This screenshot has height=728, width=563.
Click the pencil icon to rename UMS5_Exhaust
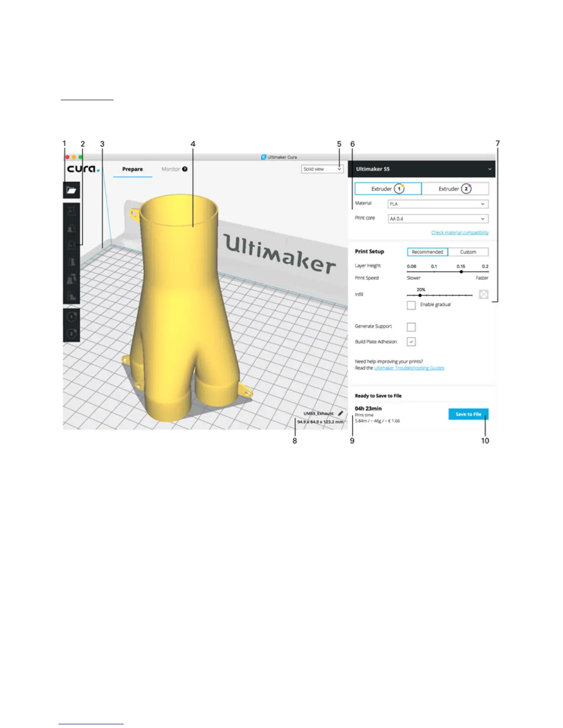click(340, 413)
